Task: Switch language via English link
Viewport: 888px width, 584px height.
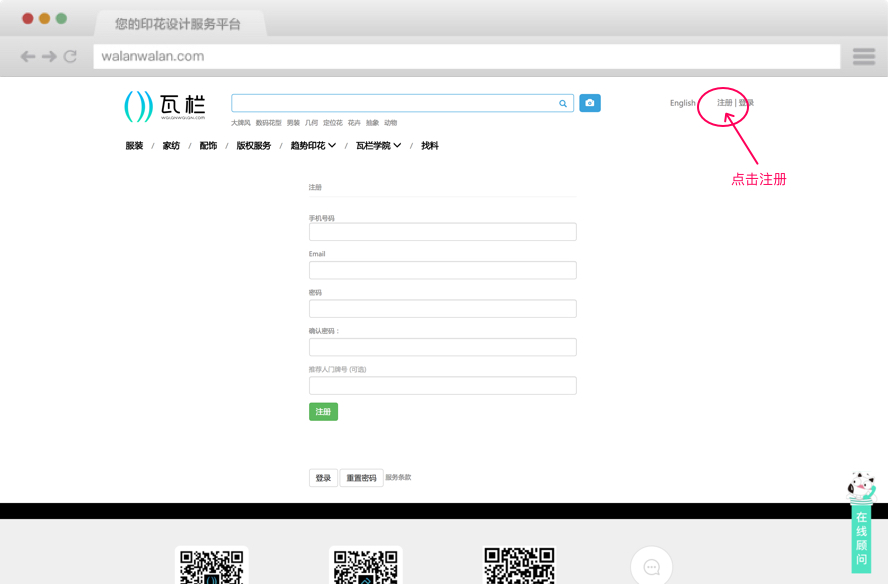Action: pos(683,103)
